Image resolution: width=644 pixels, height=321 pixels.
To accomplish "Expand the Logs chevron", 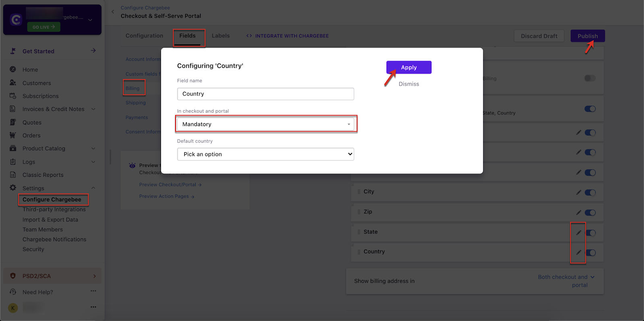I will 93,162.
